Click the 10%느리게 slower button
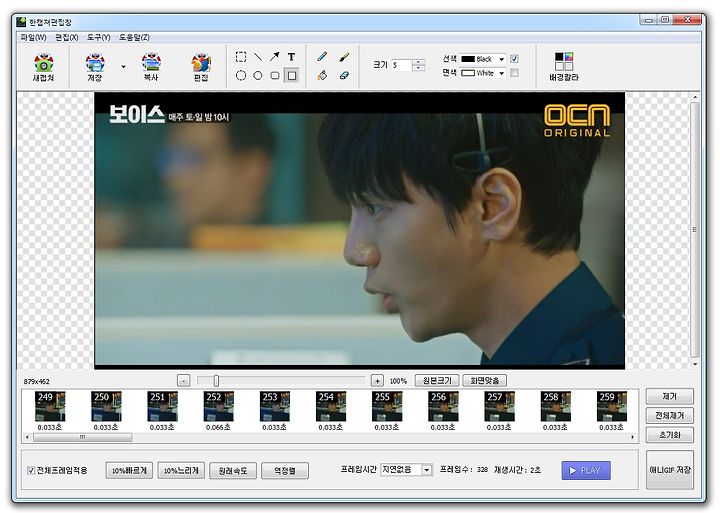 [181, 471]
